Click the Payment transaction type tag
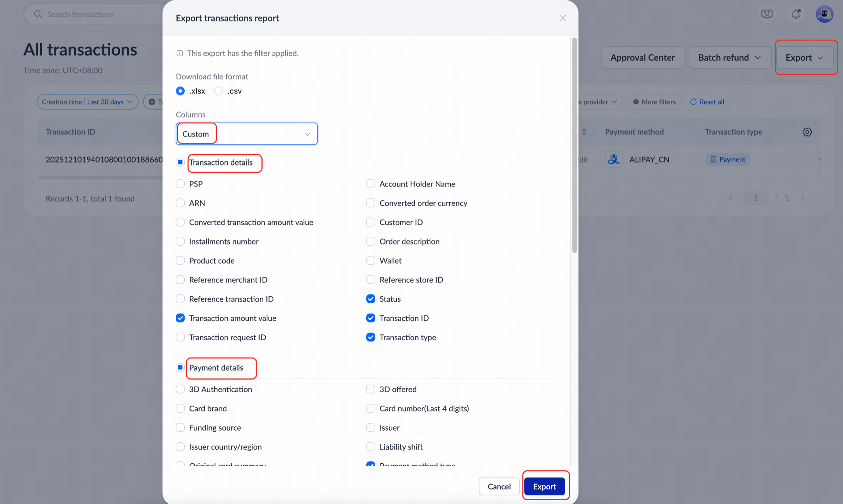The image size is (843, 504). (x=727, y=159)
